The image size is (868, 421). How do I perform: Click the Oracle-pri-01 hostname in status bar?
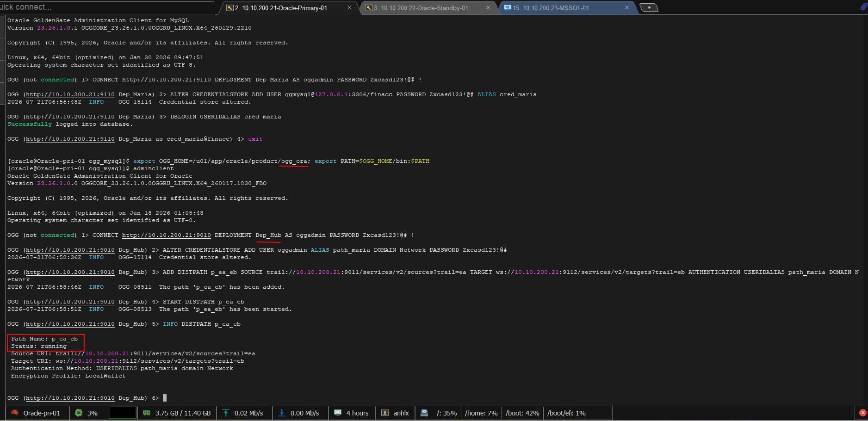pyautogui.click(x=42, y=413)
